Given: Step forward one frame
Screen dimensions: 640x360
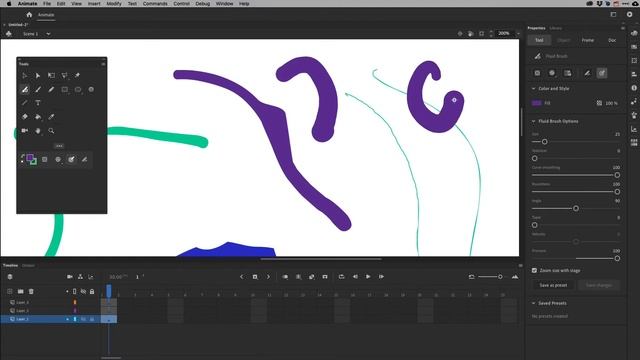Looking at the screenshot, I should pyautogui.click(x=381, y=277).
